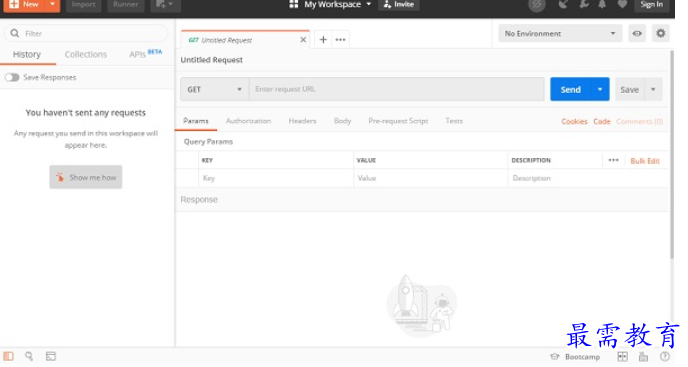The image size is (688, 367).
Task: Open the help question mark icon
Action: [x=665, y=356]
